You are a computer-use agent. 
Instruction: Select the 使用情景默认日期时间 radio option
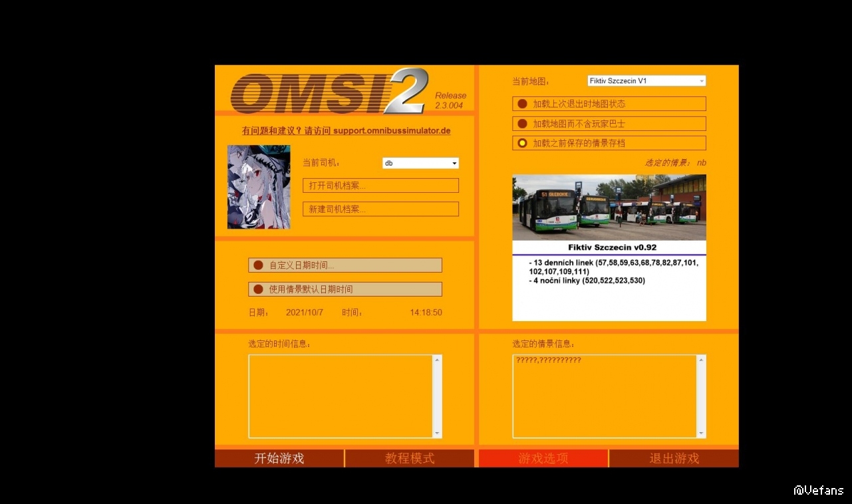click(345, 289)
